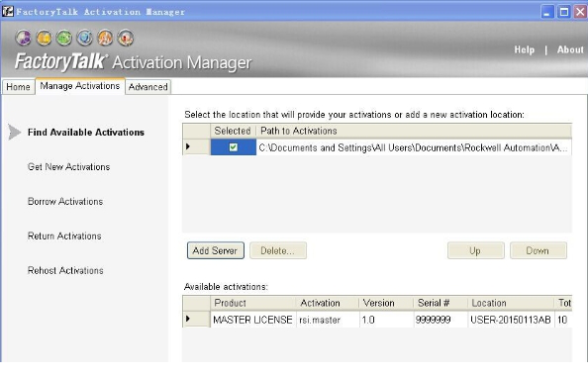Viewport: 588px width, 376px height.
Task: Click the "Product" column header
Action: click(x=253, y=303)
